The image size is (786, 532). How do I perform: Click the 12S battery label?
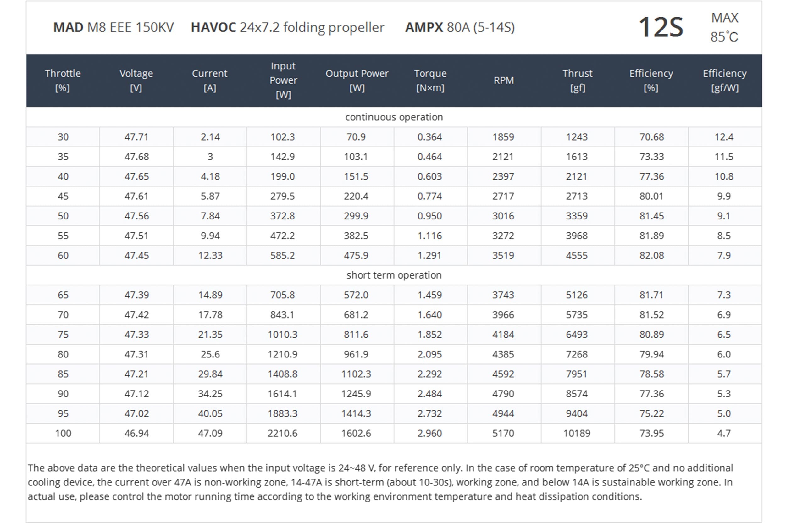point(661,27)
